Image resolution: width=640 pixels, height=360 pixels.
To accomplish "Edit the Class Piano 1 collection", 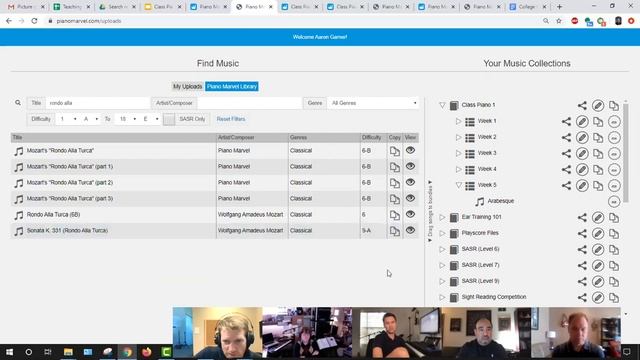I will click(598, 105).
